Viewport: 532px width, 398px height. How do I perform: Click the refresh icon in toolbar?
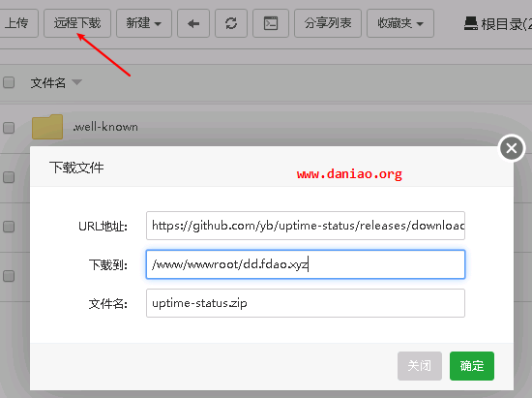coord(231,23)
